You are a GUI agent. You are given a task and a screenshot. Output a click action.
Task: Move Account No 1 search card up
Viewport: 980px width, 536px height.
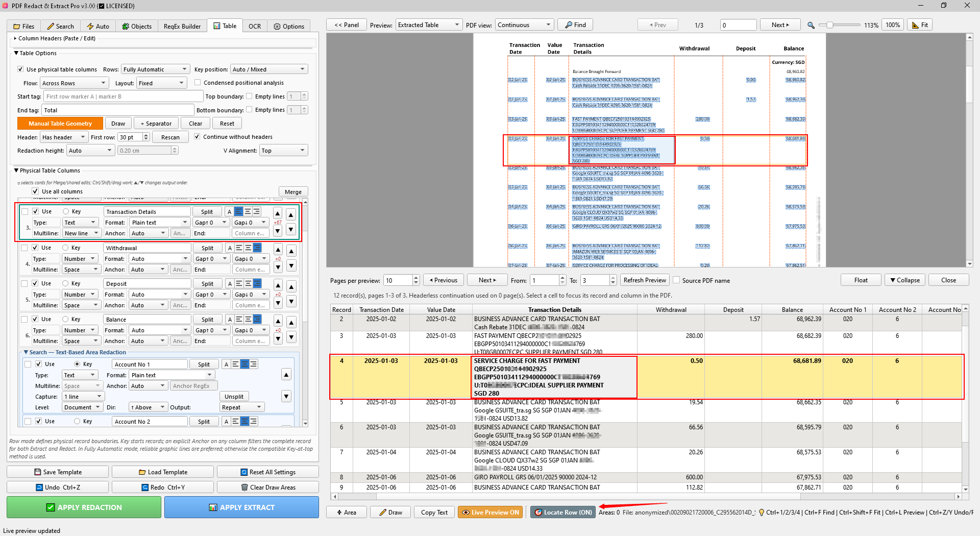[x=286, y=375]
